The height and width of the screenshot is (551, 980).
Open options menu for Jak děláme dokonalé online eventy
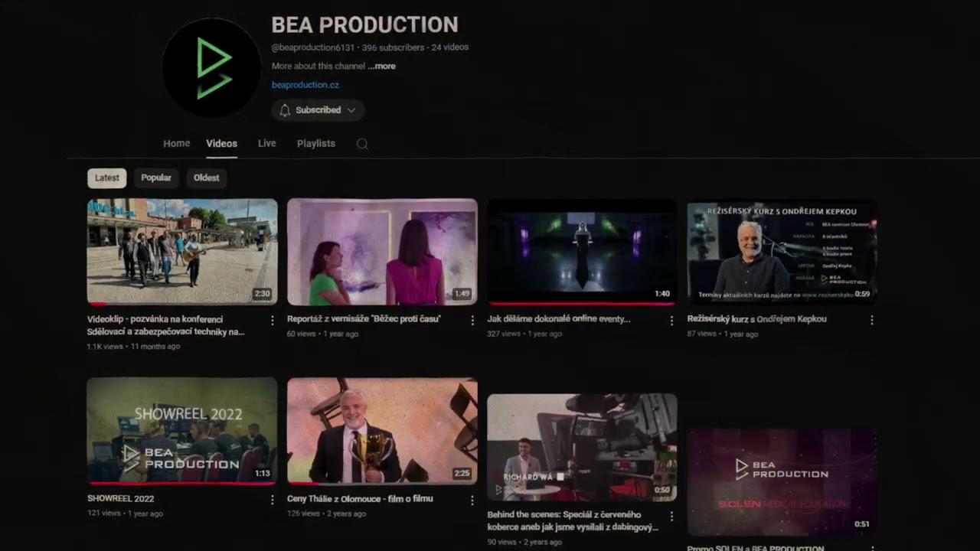point(672,321)
